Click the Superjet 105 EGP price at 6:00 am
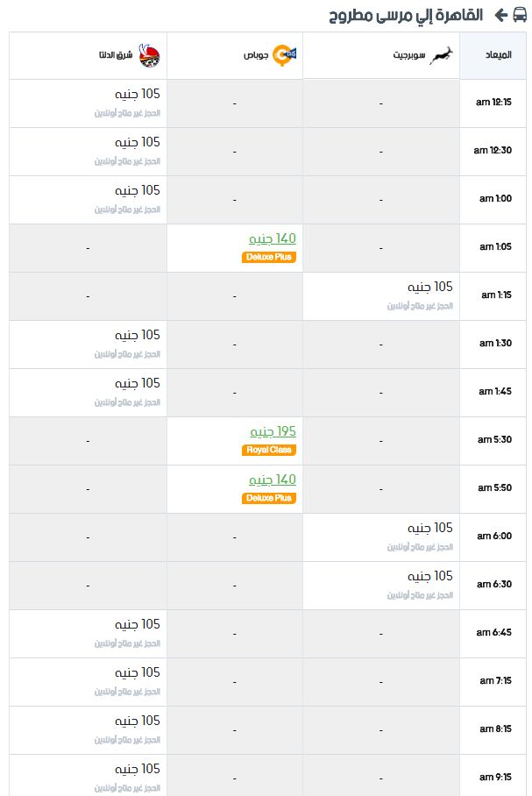 click(x=430, y=528)
